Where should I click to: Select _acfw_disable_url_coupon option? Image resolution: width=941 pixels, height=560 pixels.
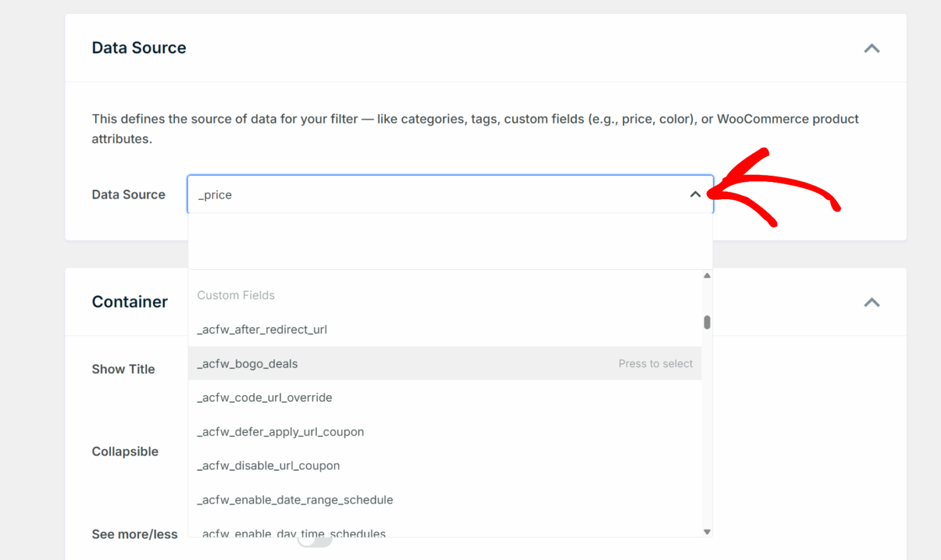445,466
